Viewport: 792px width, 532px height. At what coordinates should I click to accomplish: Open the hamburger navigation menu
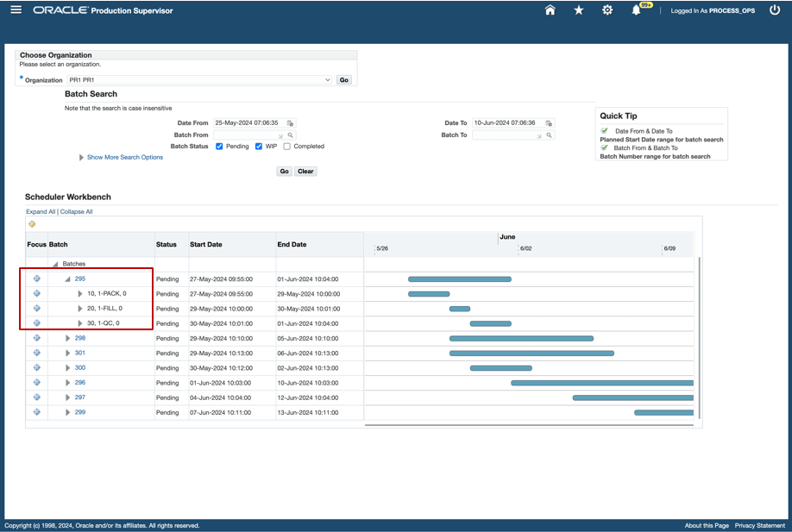16,9
